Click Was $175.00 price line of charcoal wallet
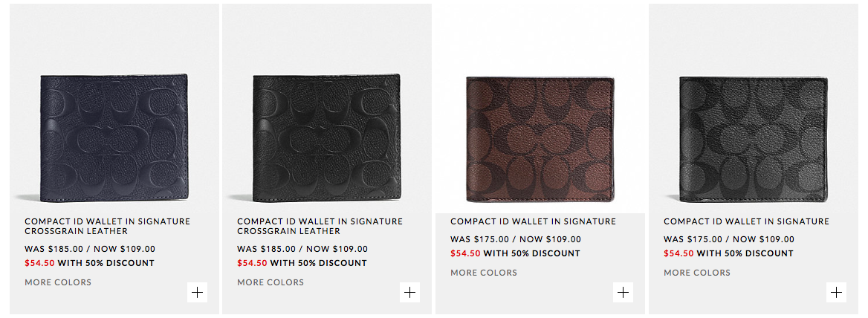 [x=728, y=239]
